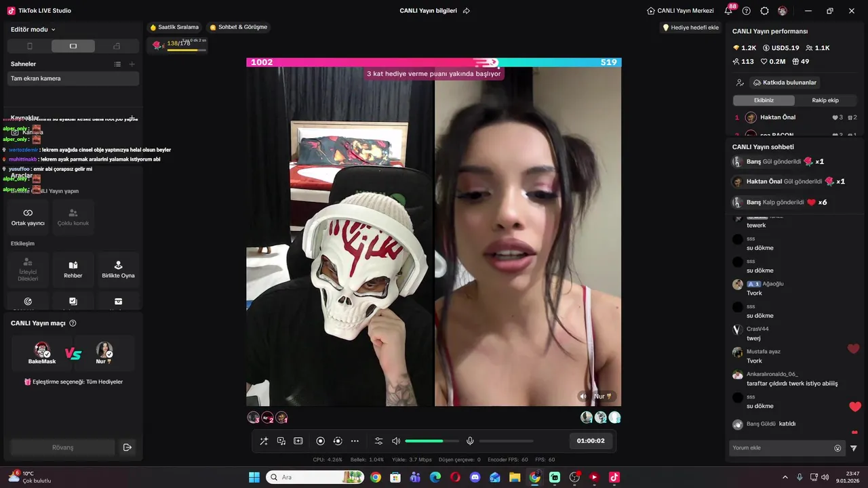Viewport: 868px width, 488px height.
Task: Select the locked dual-screen layout
Action: 117,46
